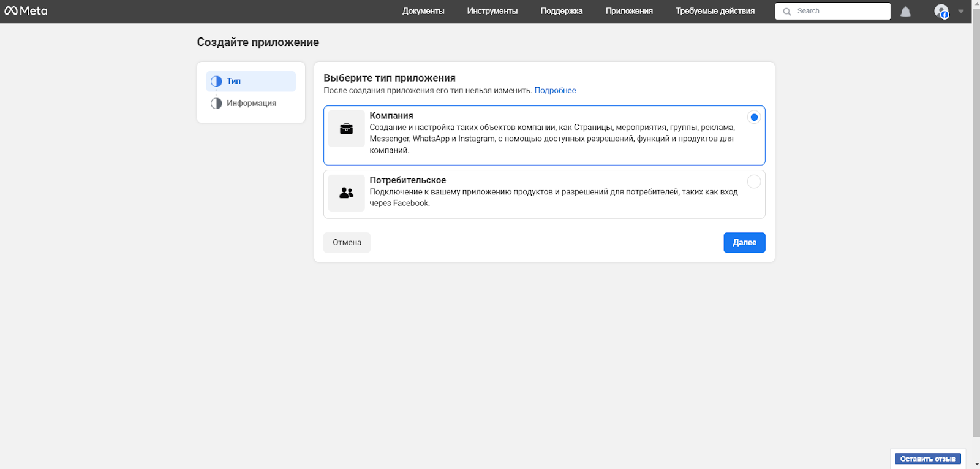This screenshot has height=469, width=980.
Task: Open the Приложения menu
Action: (x=629, y=11)
